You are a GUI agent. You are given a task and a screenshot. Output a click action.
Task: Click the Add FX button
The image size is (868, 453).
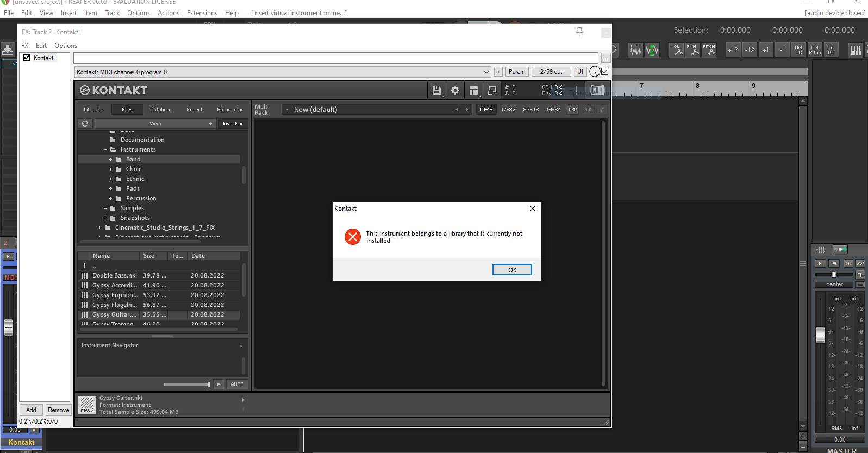pyautogui.click(x=31, y=410)
